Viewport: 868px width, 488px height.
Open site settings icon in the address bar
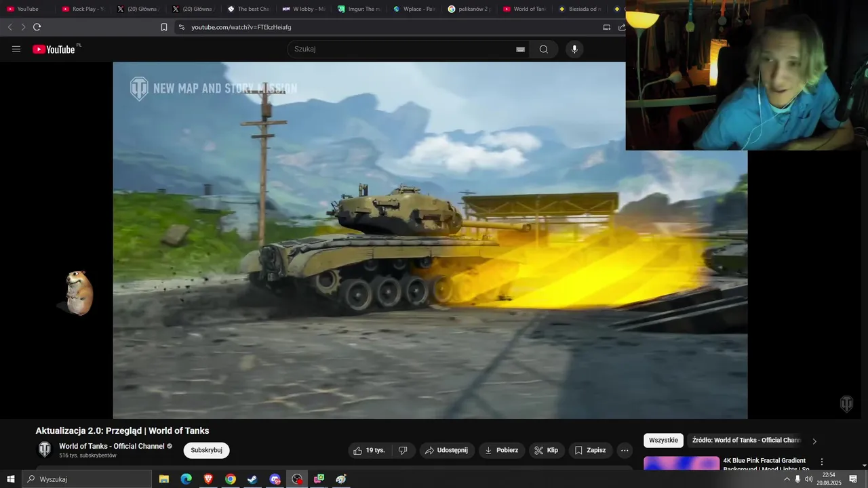tap(181, 27)
